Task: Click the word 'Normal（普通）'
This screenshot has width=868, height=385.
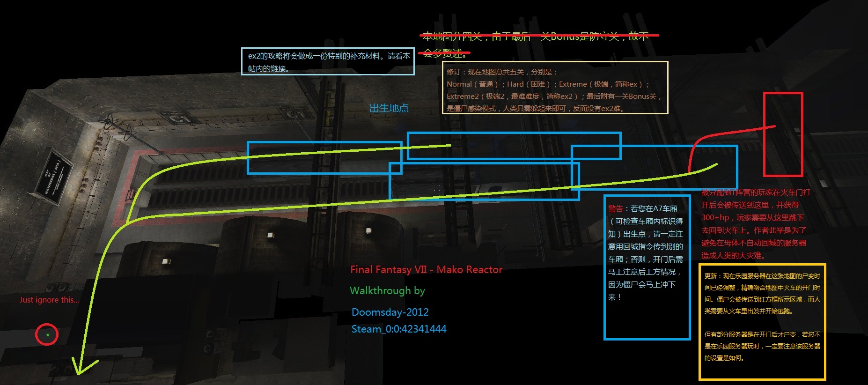Action: 473,84
